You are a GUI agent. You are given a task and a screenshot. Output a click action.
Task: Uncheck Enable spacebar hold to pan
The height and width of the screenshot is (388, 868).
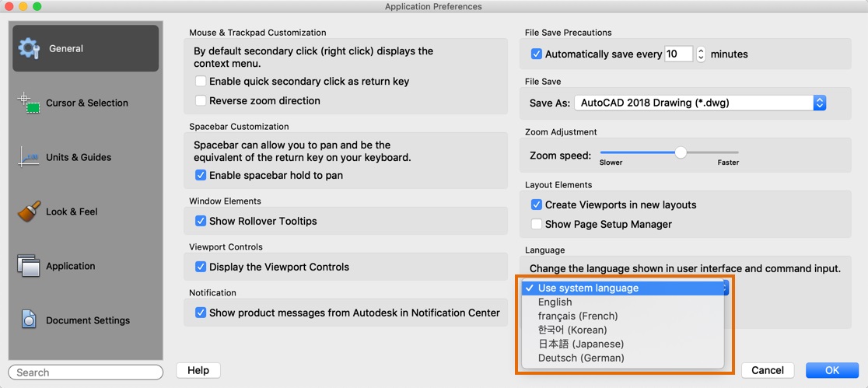pos(201,176)
